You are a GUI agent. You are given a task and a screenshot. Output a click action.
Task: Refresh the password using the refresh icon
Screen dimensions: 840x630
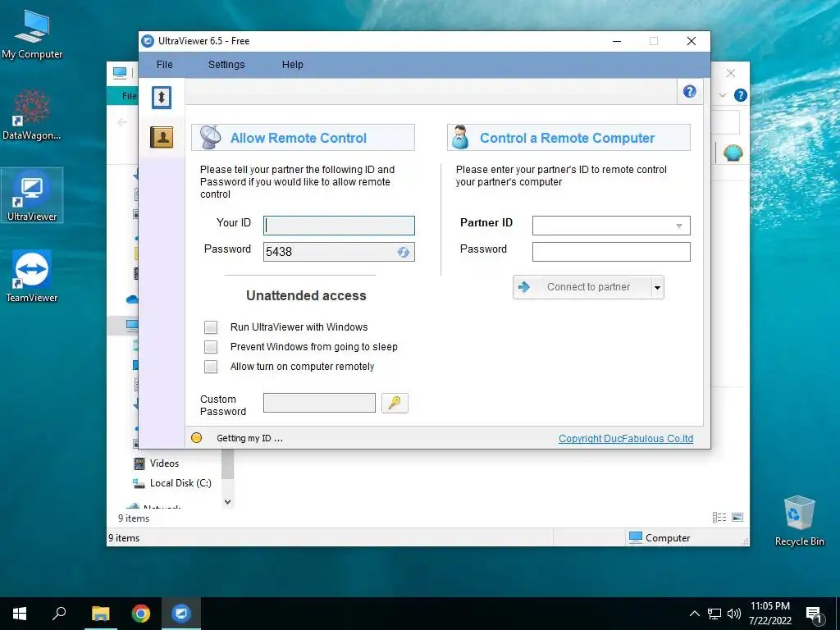[404, 252]
